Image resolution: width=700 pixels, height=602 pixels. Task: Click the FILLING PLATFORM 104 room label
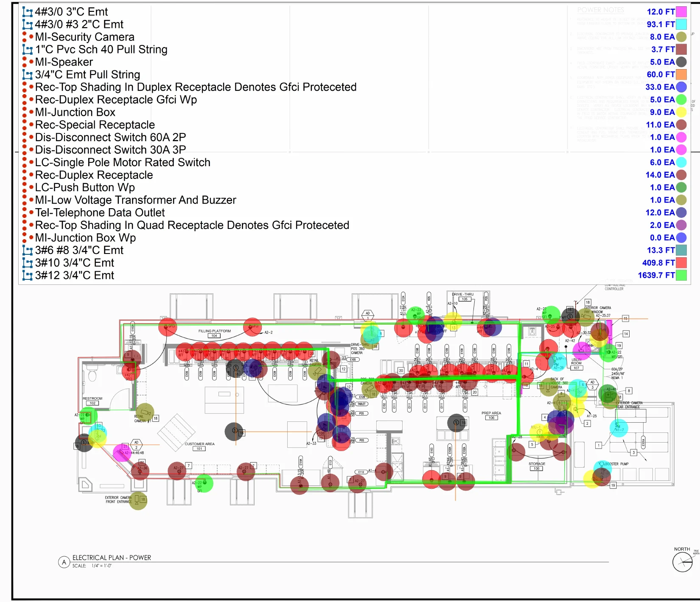point(215,333)
